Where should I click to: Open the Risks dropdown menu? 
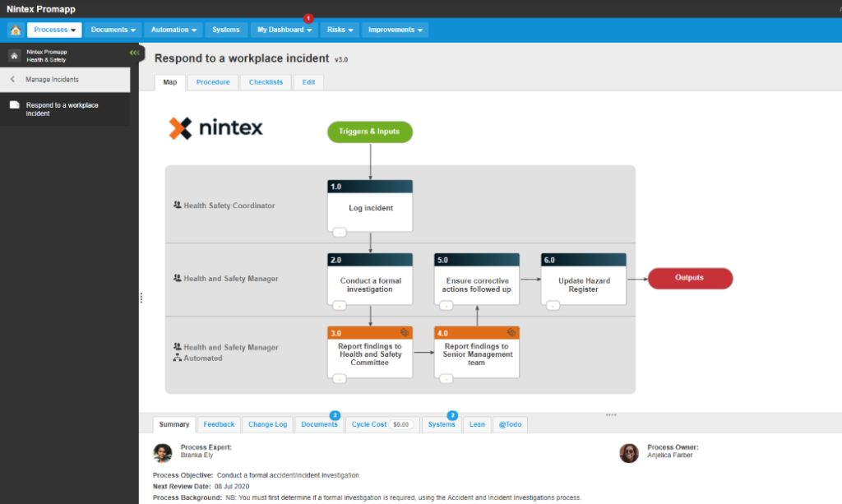point(340,30)
